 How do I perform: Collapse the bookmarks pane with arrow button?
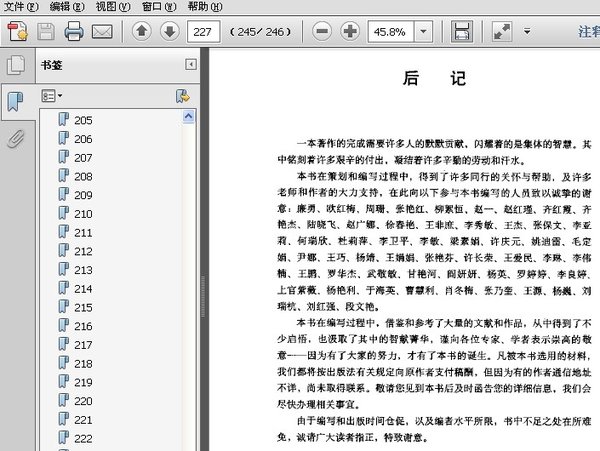191,66
